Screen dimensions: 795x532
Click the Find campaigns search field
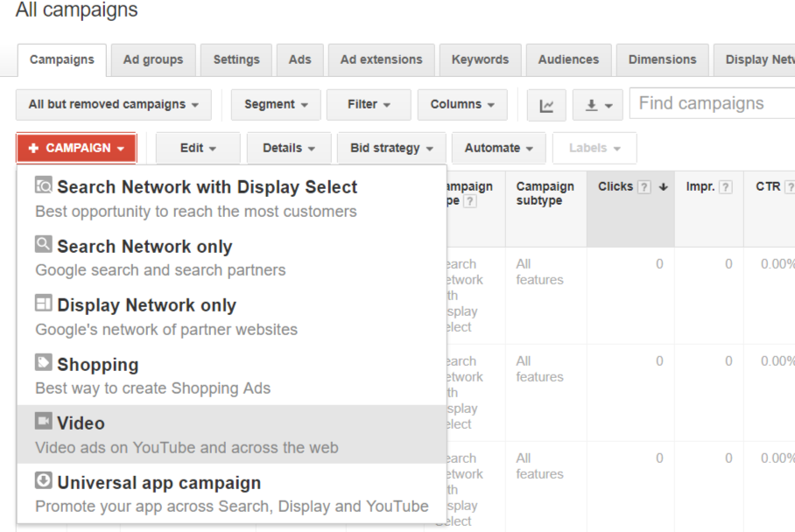pos(713,103)
